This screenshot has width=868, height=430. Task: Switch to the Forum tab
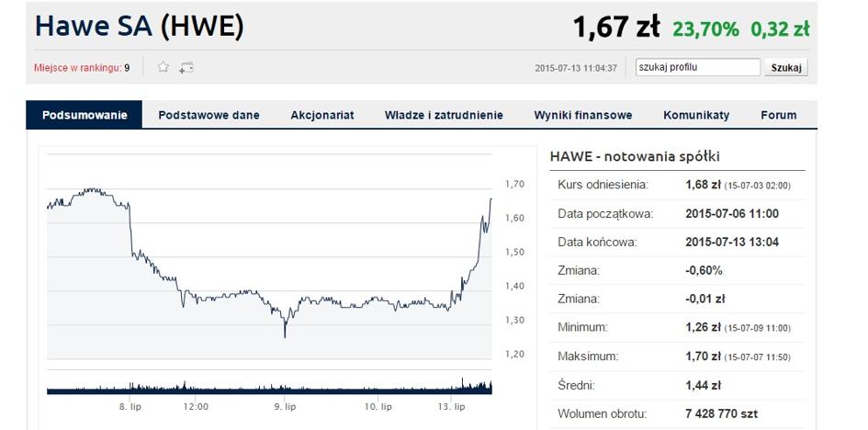tap(778, 115)
